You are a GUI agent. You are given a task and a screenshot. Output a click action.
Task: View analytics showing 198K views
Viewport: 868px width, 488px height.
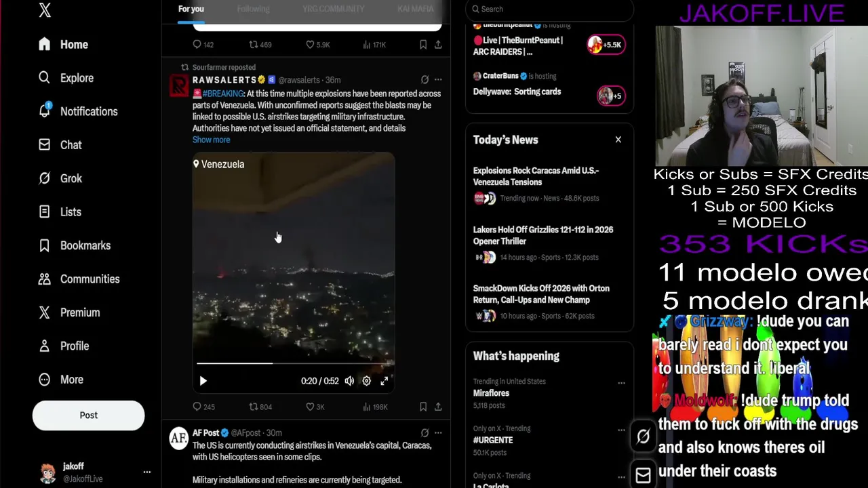click(375, 407)
